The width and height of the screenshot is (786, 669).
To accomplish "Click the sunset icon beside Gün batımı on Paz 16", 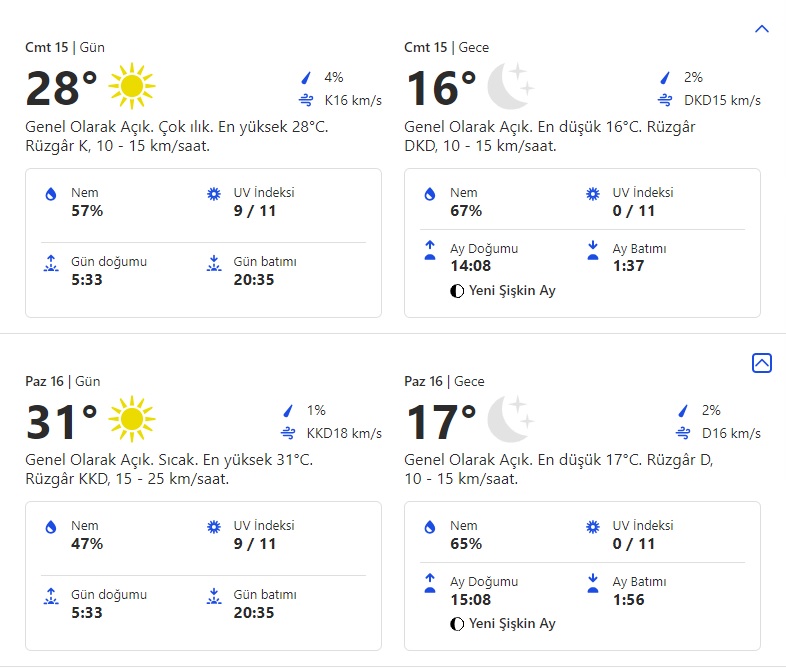I will [213, 597].
